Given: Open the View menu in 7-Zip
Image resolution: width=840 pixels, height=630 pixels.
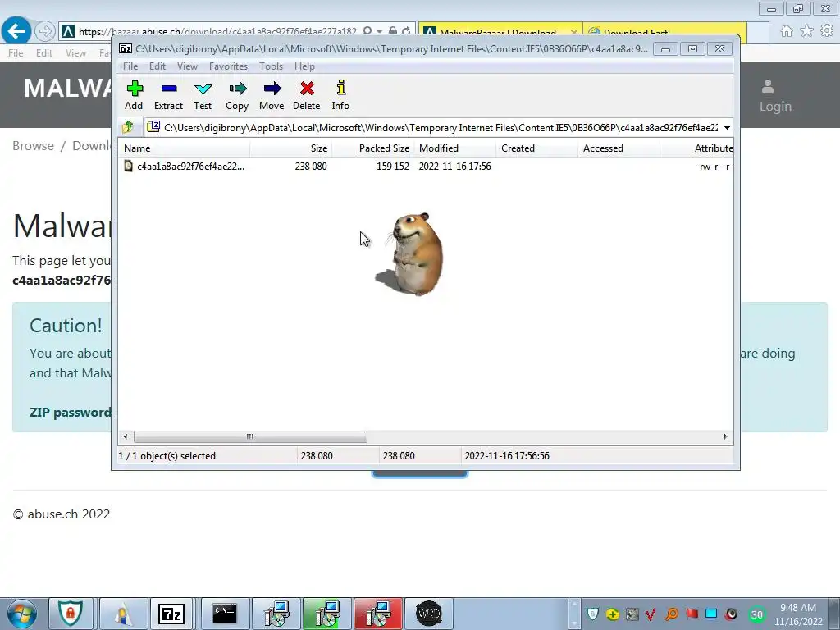Looking at the screenshot, I should tap(188, 66).
